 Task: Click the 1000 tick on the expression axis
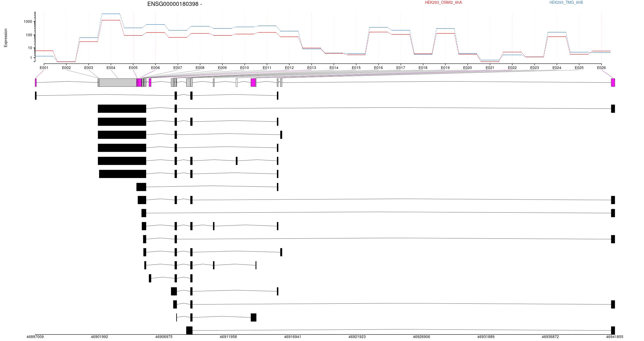[x=28, y=22]
